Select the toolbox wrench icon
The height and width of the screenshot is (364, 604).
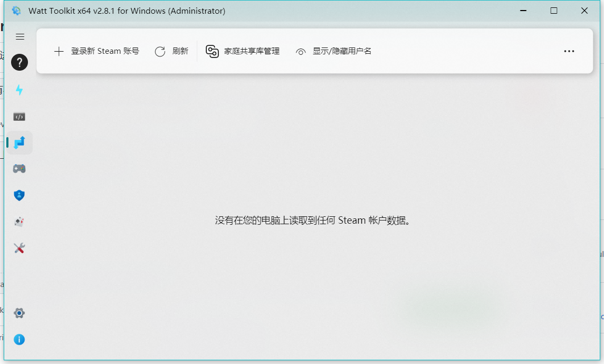click(20, 248)
